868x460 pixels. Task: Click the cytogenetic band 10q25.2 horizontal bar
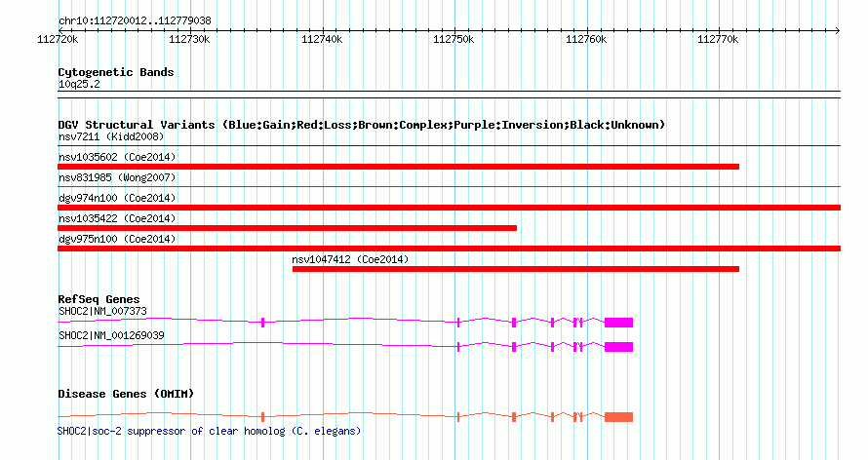(449, 95)
